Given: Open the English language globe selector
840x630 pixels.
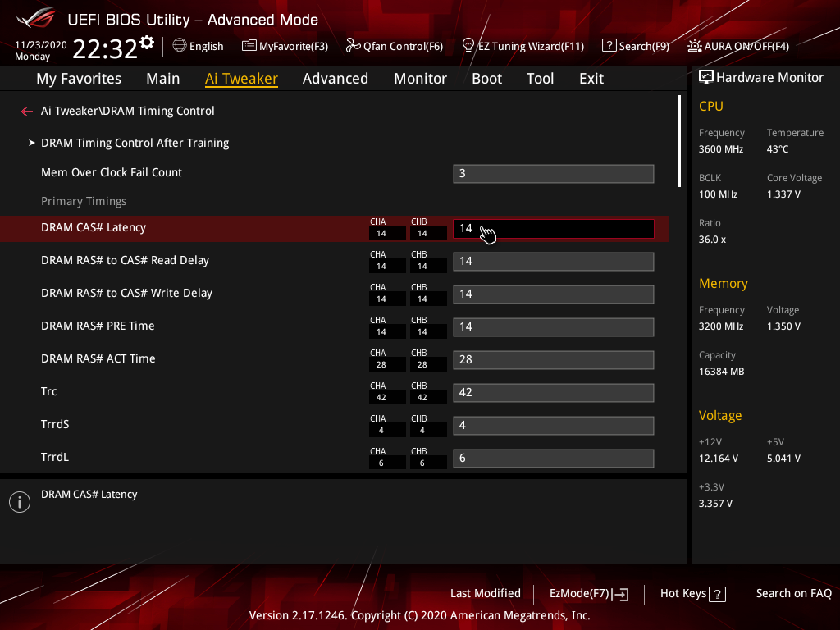Looking at the screenshot, I should [198, 46].
